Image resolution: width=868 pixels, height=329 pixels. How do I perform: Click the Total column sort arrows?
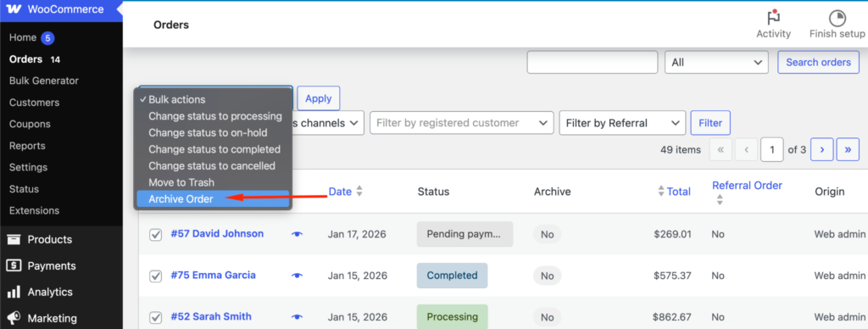tap(660, 192)
